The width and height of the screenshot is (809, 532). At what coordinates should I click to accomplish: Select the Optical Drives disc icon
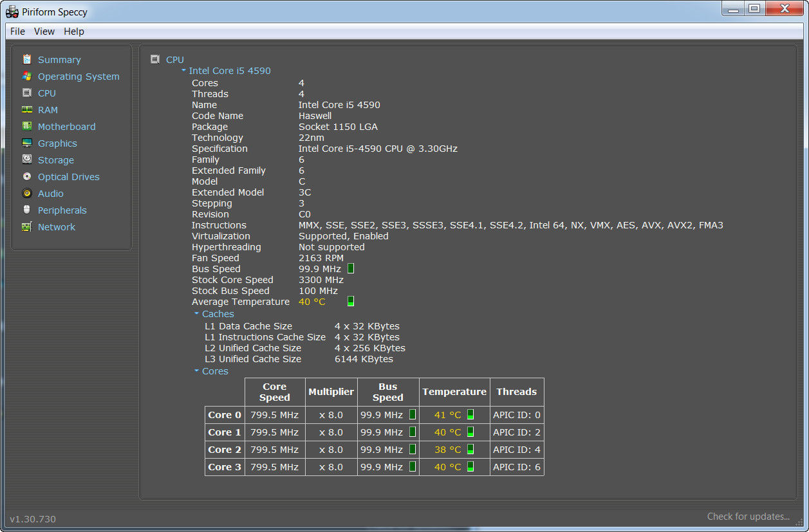[x=26, y=176]
